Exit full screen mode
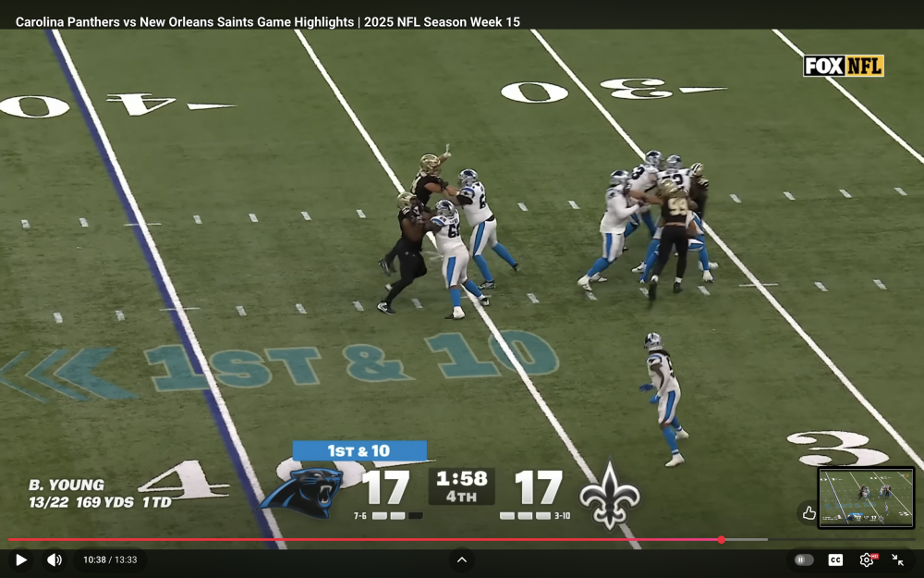Image resolution: width=924 pixels, height=578 pixels. tap(898, 560)
